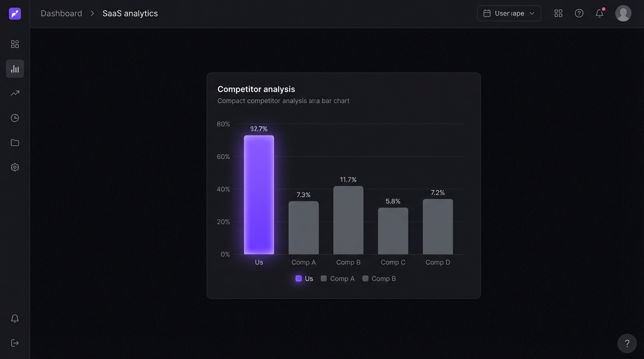Click the floating help question button
Viewport: 644px width, 359px height.
tap(627, 344)
